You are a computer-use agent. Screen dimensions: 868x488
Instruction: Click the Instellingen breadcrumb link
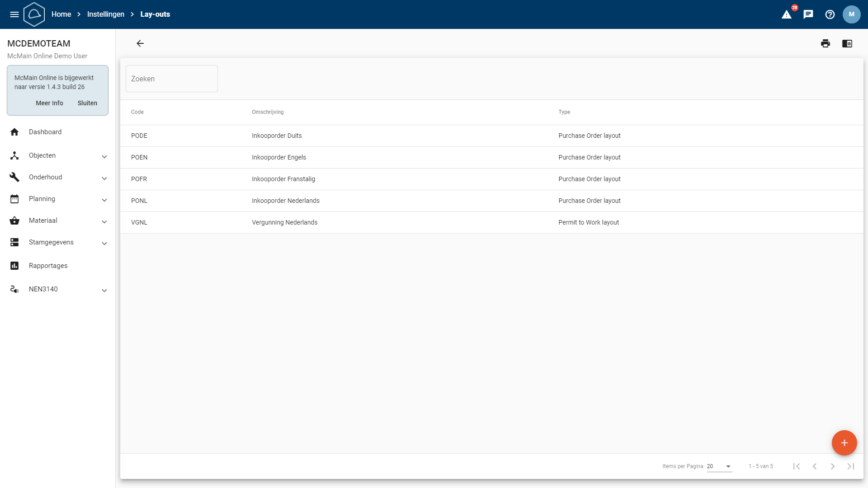point(105,14)
